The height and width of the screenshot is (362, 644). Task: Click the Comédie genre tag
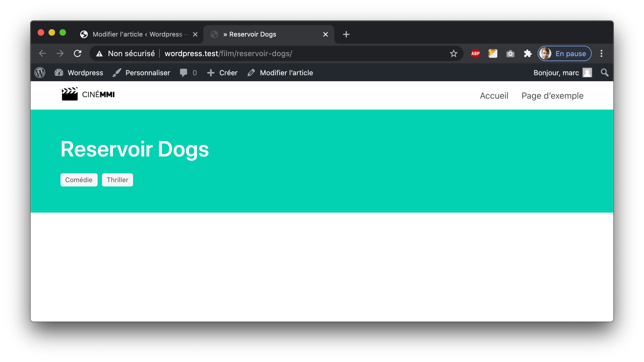(79, 180)
